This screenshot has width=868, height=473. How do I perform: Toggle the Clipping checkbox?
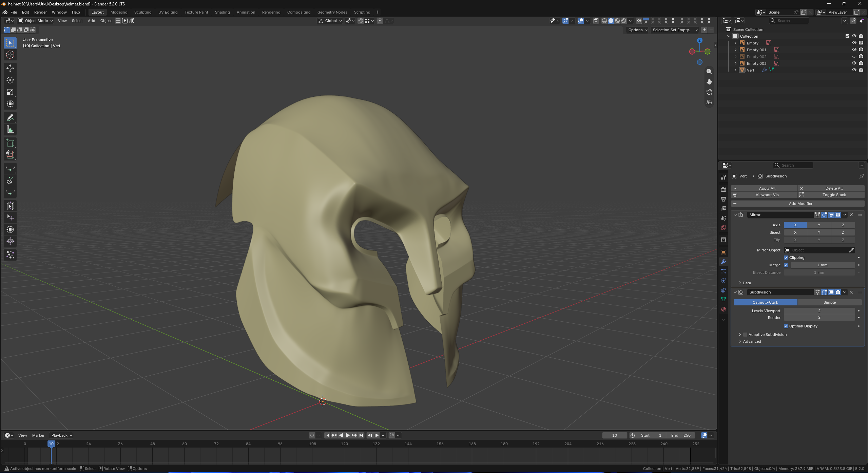786,258
